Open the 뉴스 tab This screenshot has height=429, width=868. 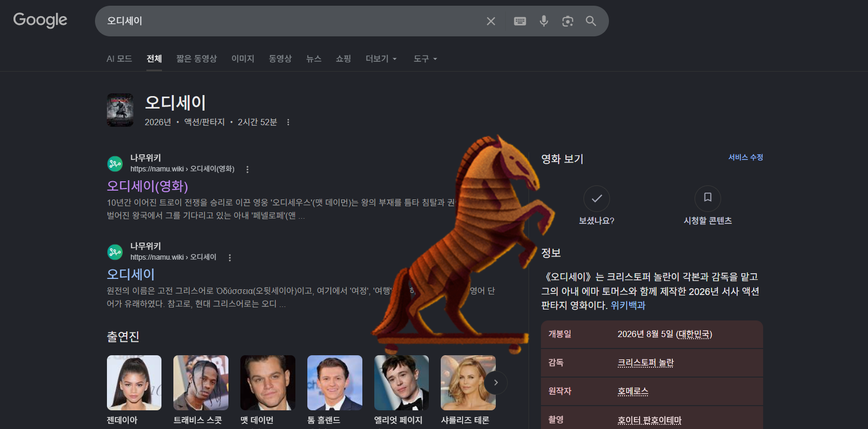[x=314, y=59]
